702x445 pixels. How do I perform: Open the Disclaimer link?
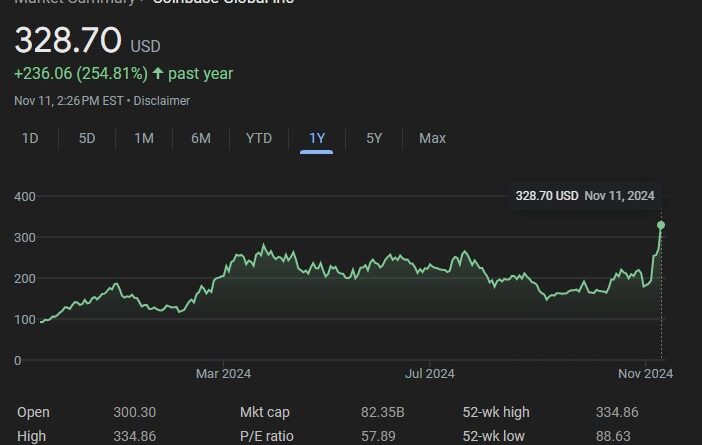pos(162,101)
